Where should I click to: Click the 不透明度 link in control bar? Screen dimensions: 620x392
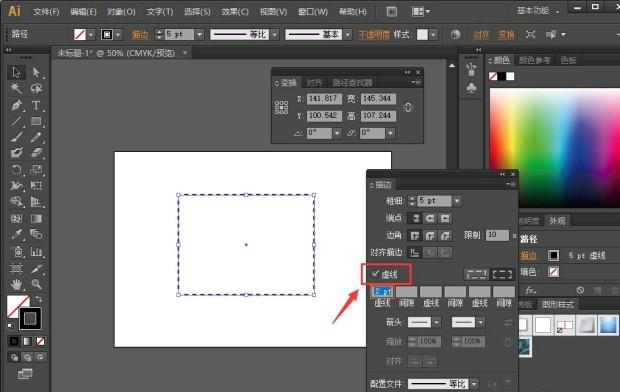pos(374,35)
